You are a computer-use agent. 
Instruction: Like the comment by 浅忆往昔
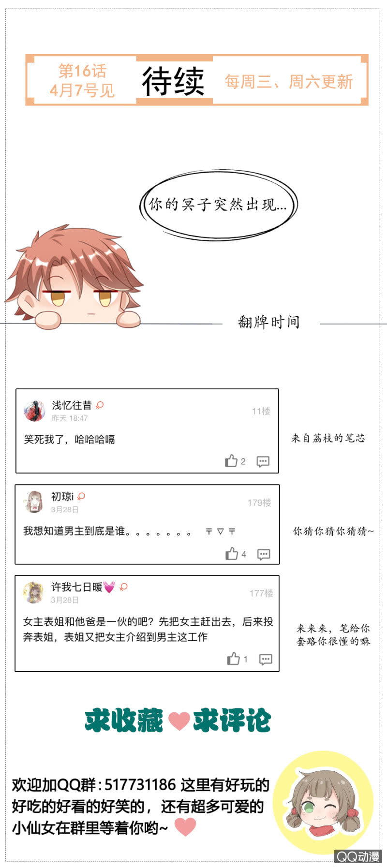pyautogui.click(x=231, y=461)
